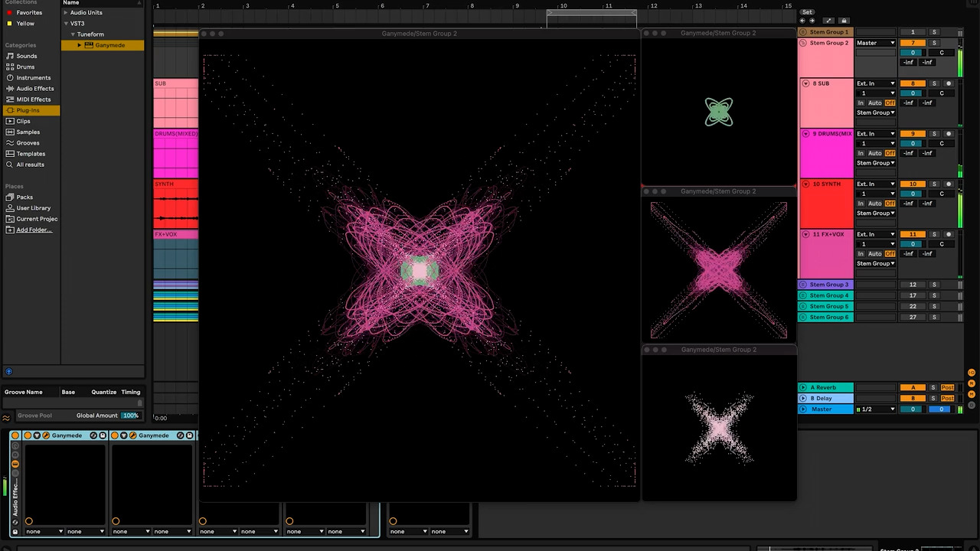The width and height of the screenshot is (980, 551).
Task: Open the Stem Group output dropdown on 10 SYNTH
Action: click(x=875, y=214)
